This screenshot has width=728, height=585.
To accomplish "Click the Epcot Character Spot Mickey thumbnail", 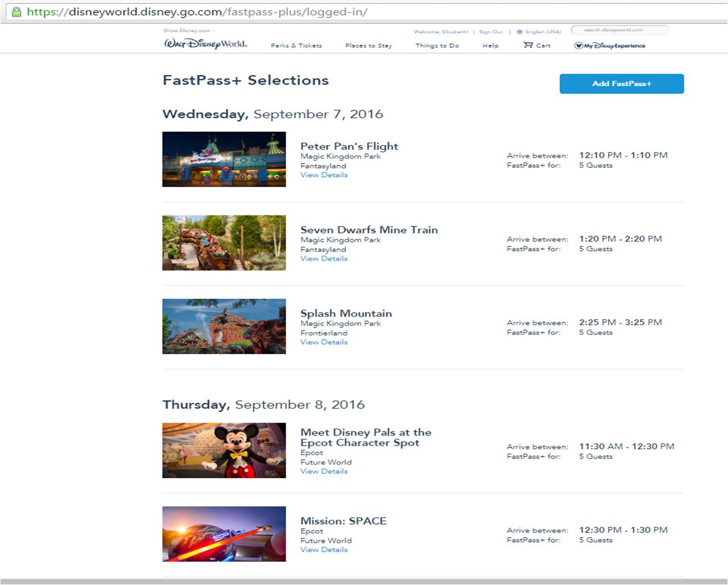I will click(x=224, y=450).
